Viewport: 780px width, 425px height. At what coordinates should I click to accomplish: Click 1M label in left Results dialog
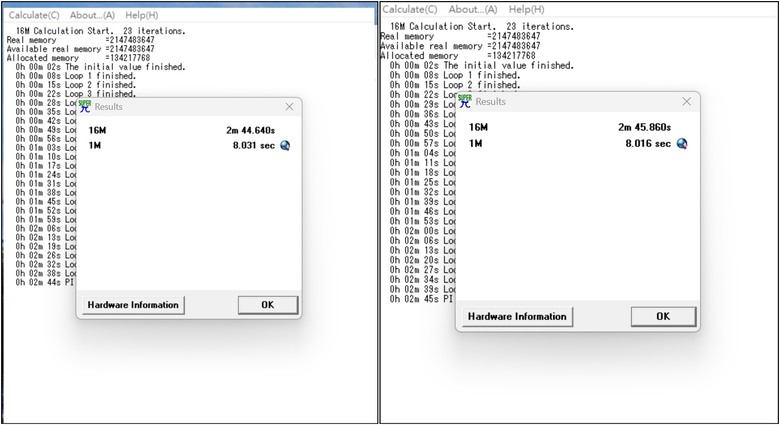[x=95, y=145]
